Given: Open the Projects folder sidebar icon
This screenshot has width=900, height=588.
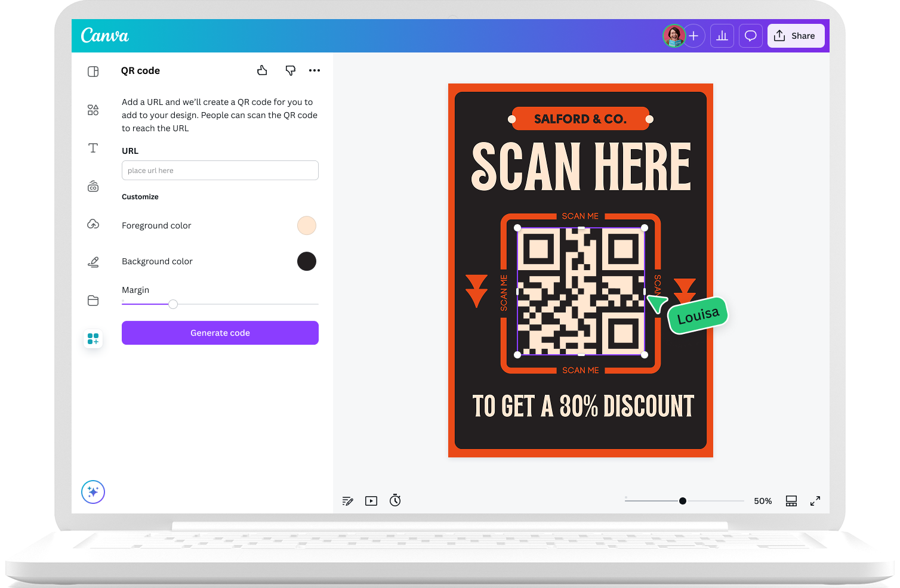Looking at the screenshot, I should (93, 301).
